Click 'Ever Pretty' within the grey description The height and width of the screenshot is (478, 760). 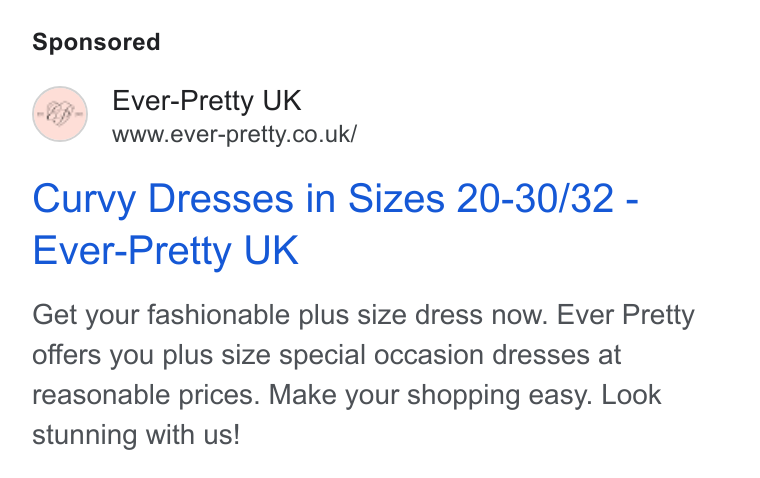626,315
